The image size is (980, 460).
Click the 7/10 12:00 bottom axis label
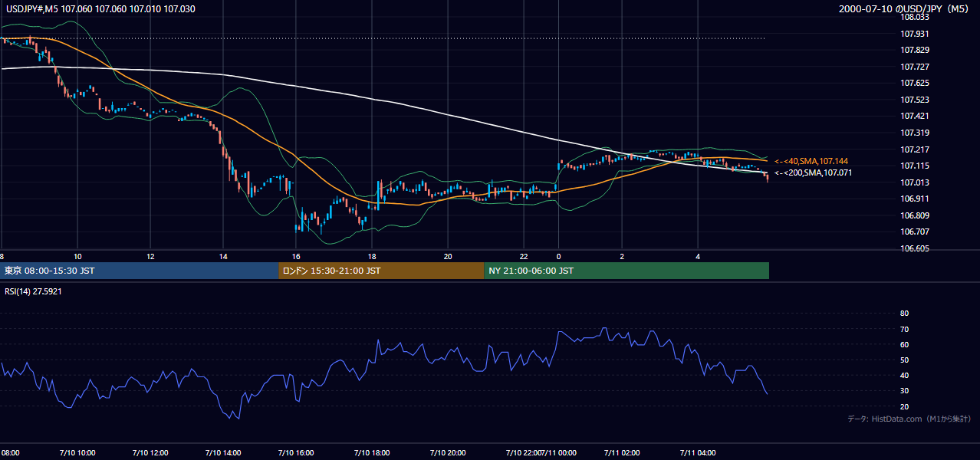[x=151, y=452]
